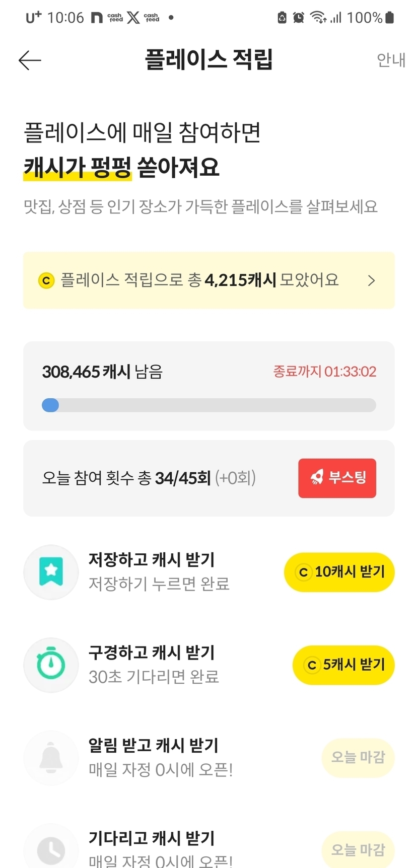Select the 구경하고 캐시 받기 mission title

pos(152,653)
